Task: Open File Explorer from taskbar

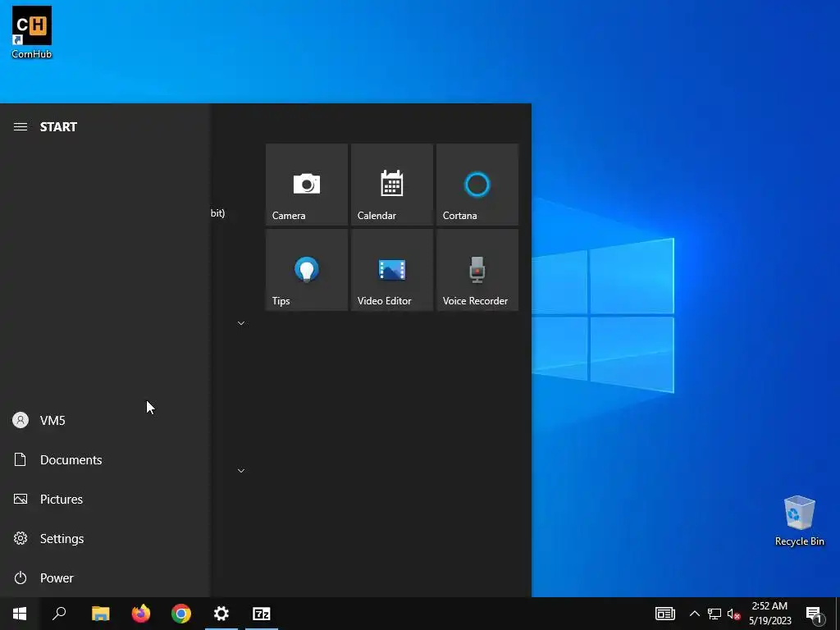Action: 100,614
